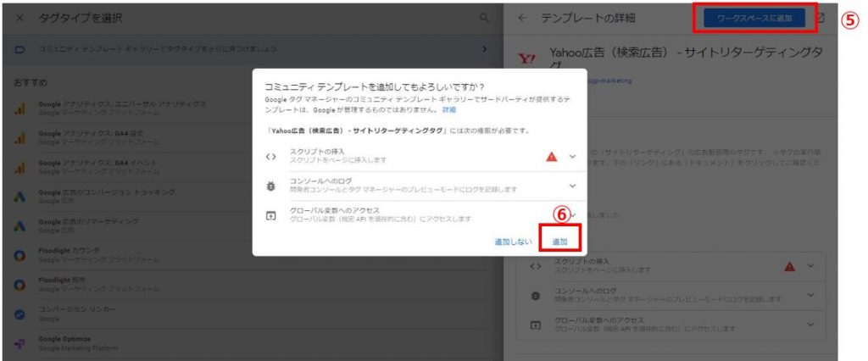
Task: Select the Google Optimize tag
Action: (253, 343)
